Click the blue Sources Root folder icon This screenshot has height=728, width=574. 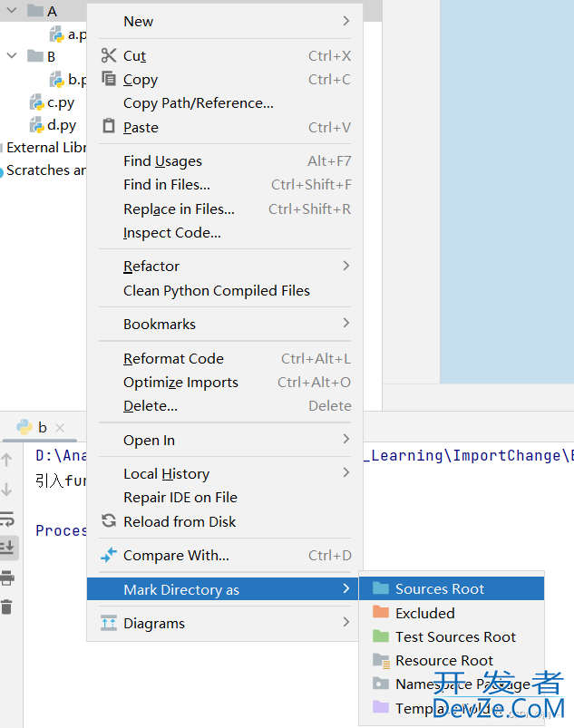(x=381, y=588)
